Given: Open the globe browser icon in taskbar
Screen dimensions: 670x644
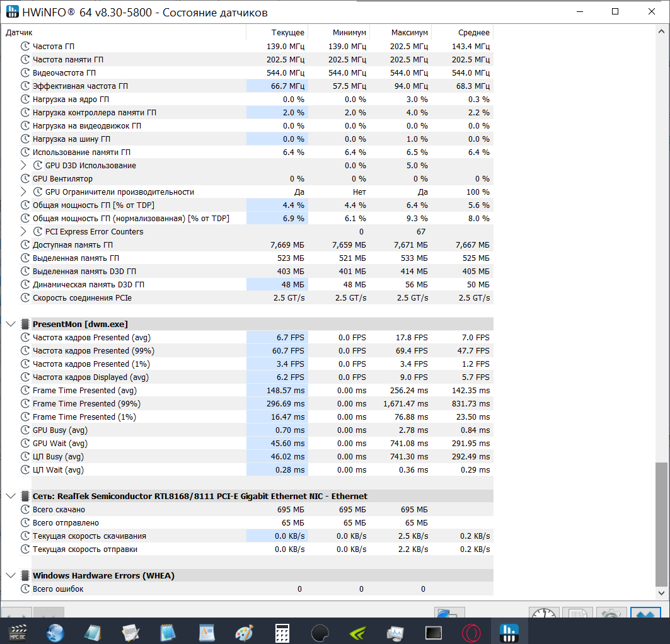Looking at the screenshot, I should click(55, 633).
